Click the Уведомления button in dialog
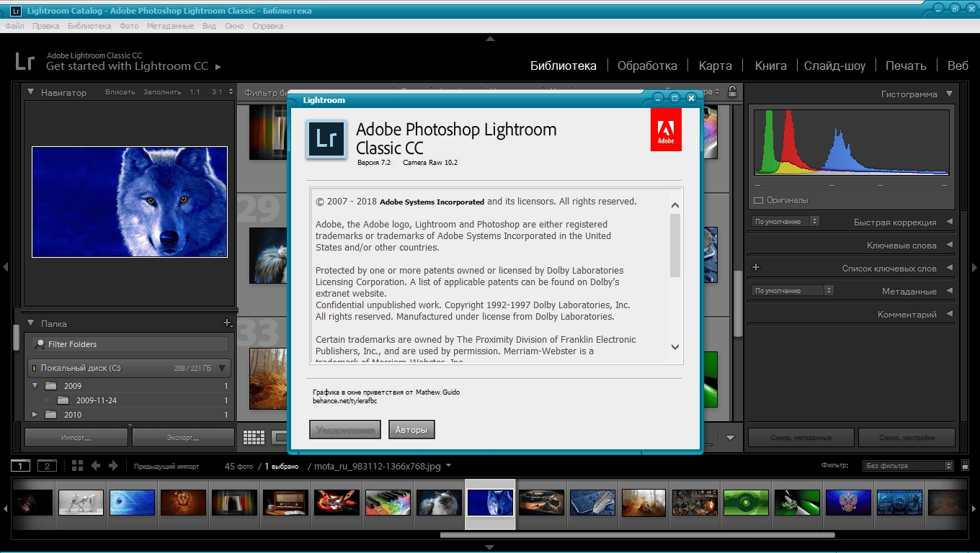This screenshot has width=980, height=553. tap(344, 430)
